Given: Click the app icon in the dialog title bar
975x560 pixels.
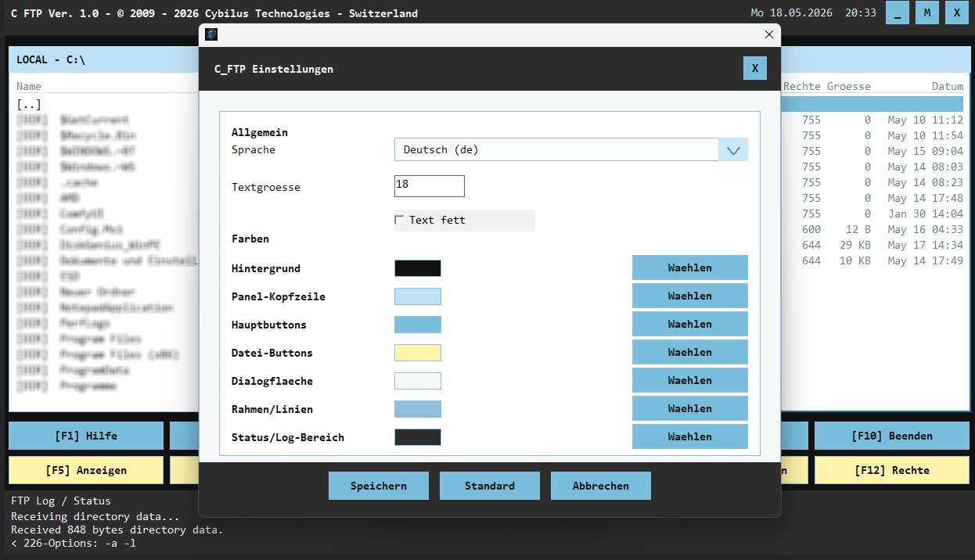Looking at the screenshot, I should [211, 34].
